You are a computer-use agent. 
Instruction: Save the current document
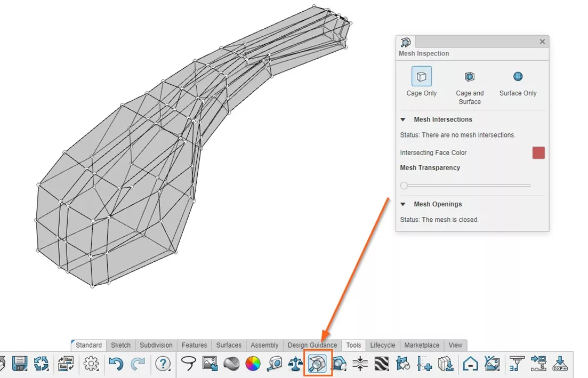coord(20,364)
